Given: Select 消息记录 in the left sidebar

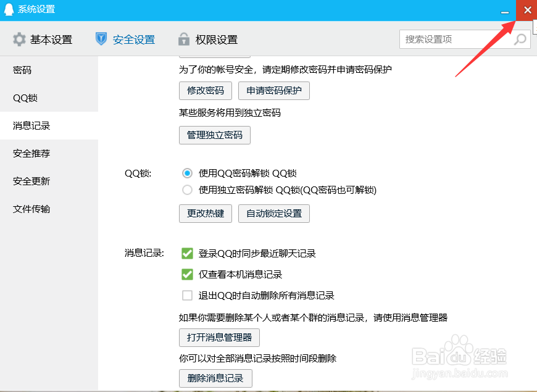Looking at the screenshot, I should [49, 126].
